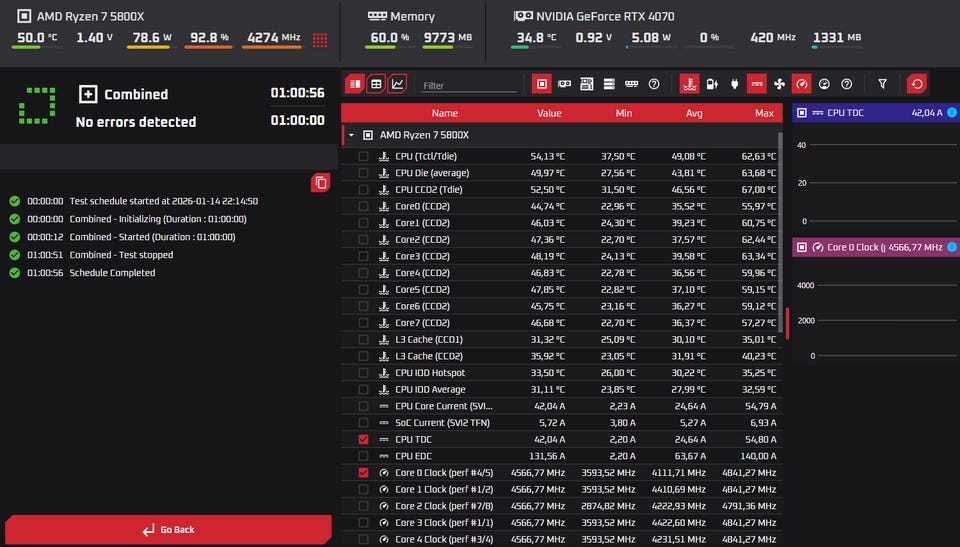Toggle the GPU hardware filter icon
Screen dimensions: 960x547
point(564,84)
